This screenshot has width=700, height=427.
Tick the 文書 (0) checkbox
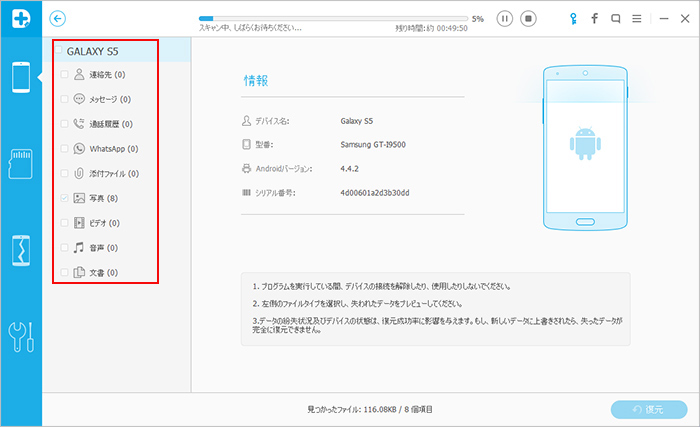(x=64, y=272)
